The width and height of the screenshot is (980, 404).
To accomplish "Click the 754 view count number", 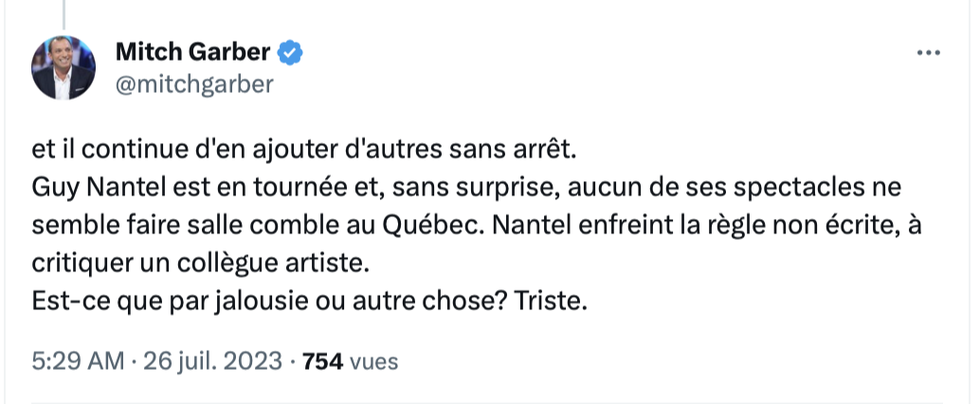I will coord(322,360).
